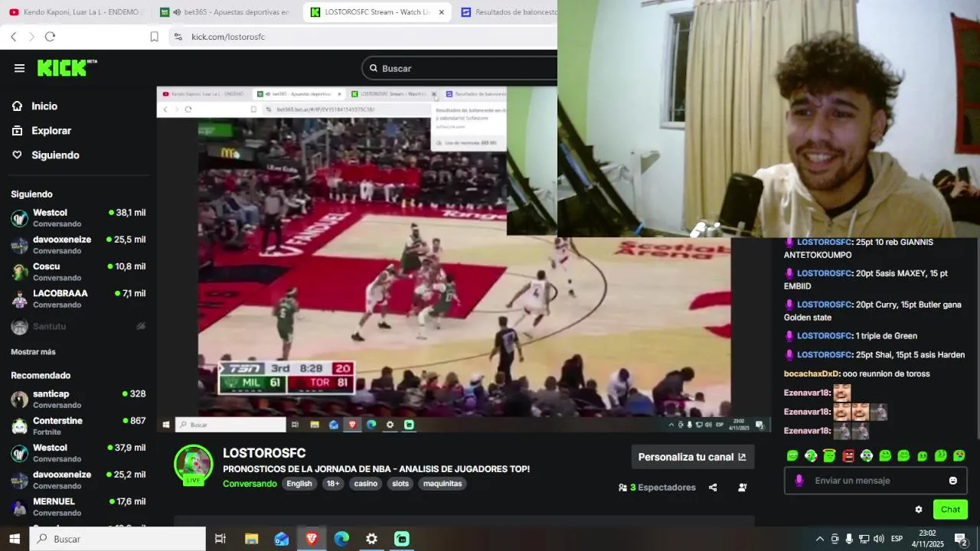Click the Enviar un mensaje input

(x=875, y=481)
